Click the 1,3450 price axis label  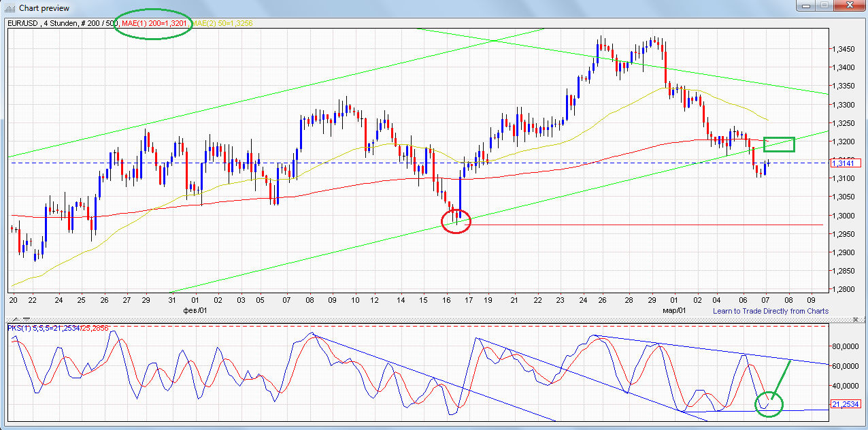point(845,49)
